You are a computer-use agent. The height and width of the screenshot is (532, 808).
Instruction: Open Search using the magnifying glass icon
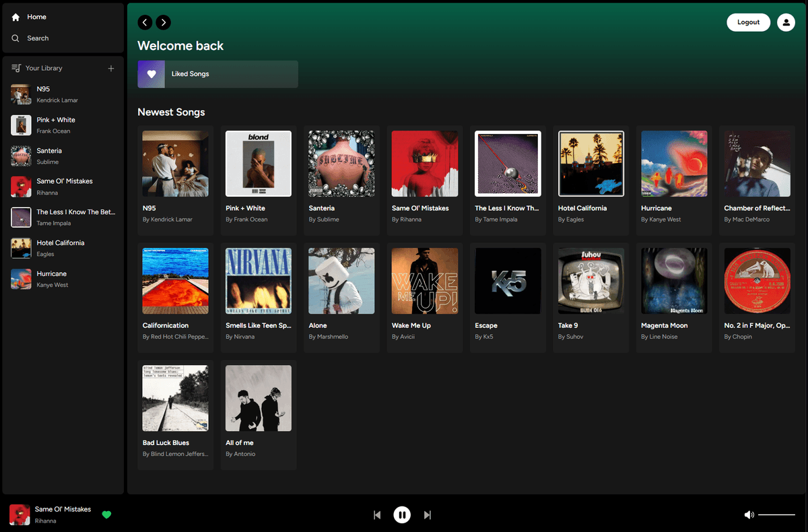[x=15, y=38]
